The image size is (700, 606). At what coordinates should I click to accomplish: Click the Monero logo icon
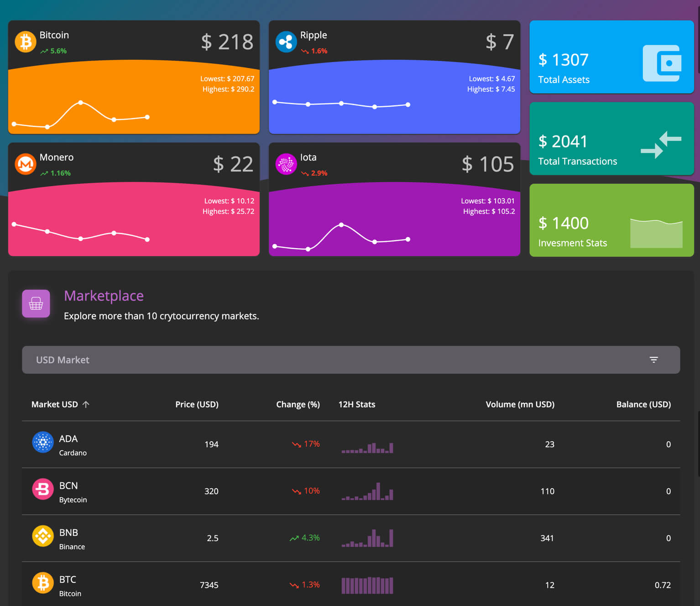coord(26,164)
